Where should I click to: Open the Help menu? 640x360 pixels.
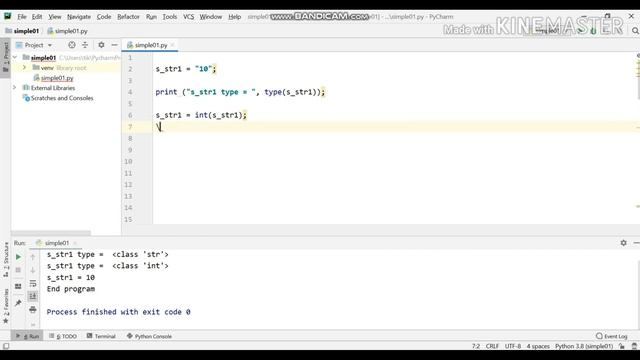coord(234,17)
